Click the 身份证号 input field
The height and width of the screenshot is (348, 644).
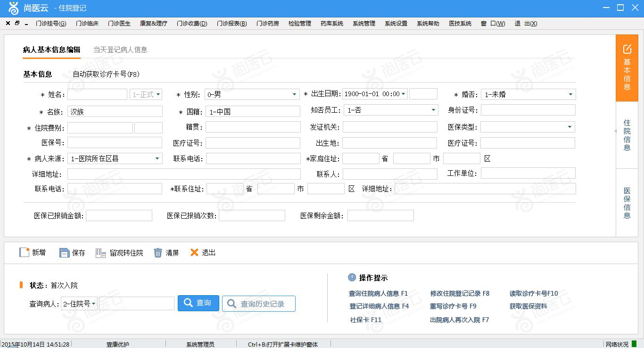528,110
